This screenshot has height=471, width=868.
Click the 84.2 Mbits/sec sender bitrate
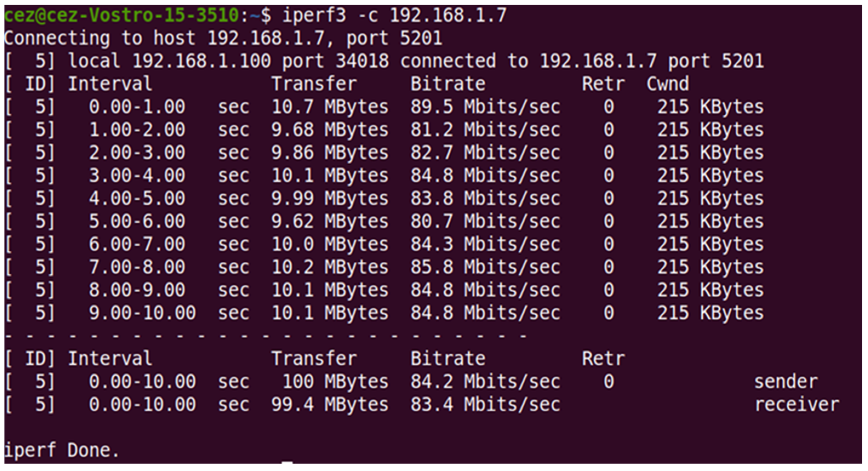tap(485, 382)
